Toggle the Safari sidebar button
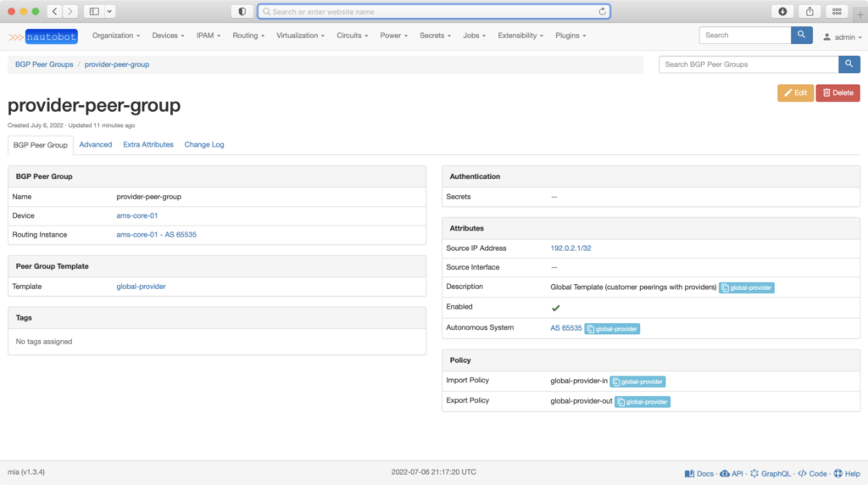This screenshot has width=868, height=485. [94, 11]
